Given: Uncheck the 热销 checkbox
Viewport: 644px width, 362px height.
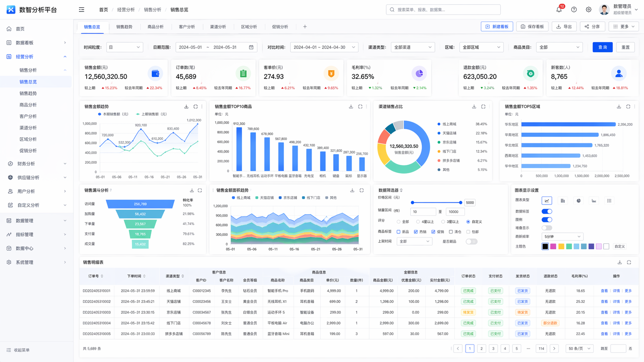Looking at the screenshot, I should 416,232.
